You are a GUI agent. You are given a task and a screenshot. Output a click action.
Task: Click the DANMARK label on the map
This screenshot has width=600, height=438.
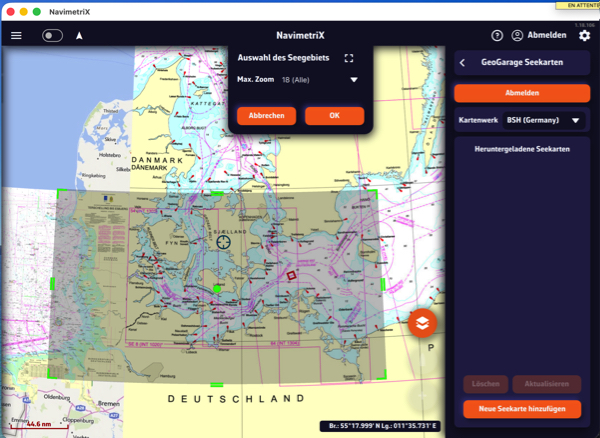(157, 160)
